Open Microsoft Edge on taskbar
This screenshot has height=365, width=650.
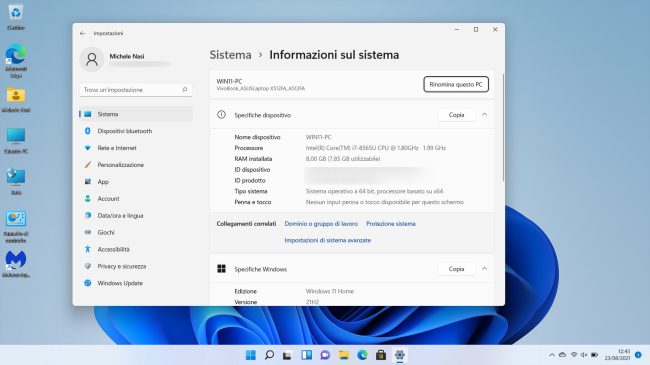tap(362, 355)
